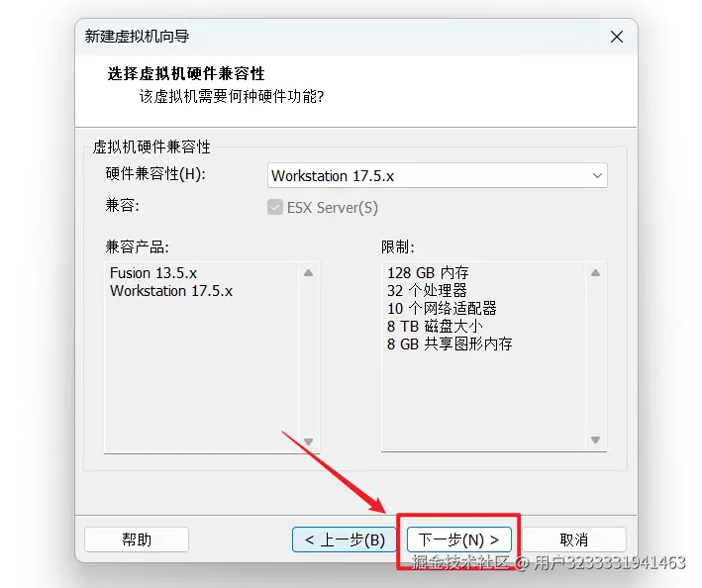The height and width of the screenshot is (588, 702).
Task: Select Fusion 13.5.x in 兼容产品 list
Action: (x=153, y=272)
